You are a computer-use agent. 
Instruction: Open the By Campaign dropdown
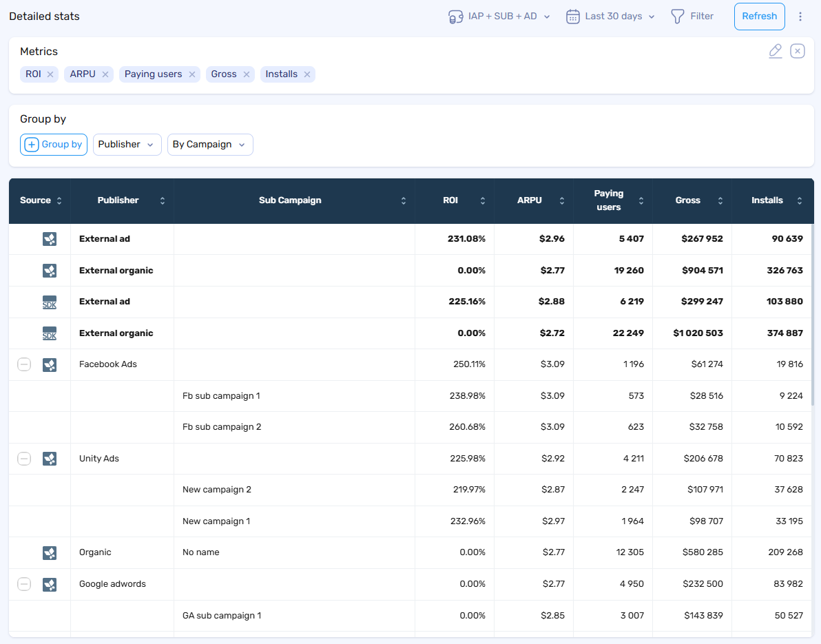tap(209, 145)
